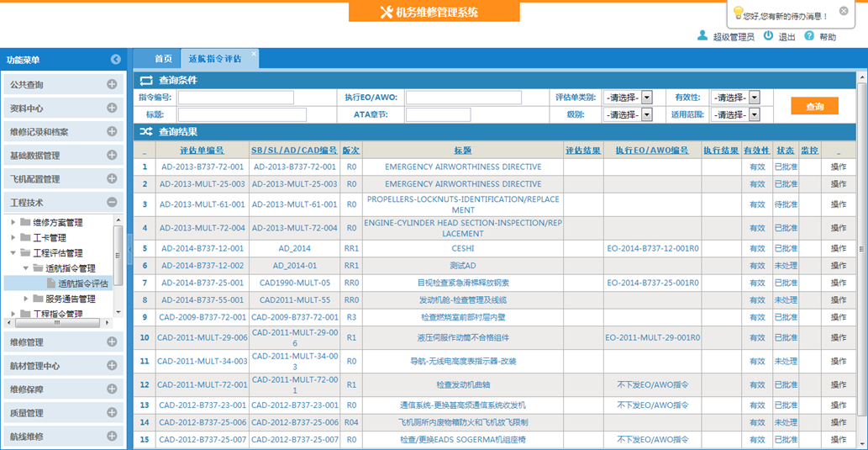Click 操作 for row AD-2014-B737-12-001
Viewport: 868px width, 450px height.
(839, 248)
